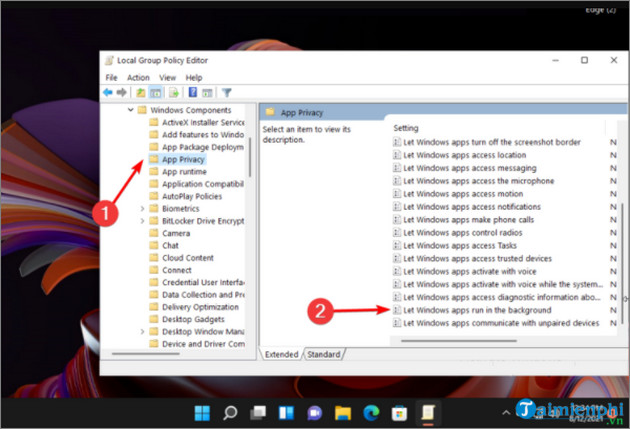Click the policy icon beside access motion
Screen dimensions: 630x429
(397, 194)
